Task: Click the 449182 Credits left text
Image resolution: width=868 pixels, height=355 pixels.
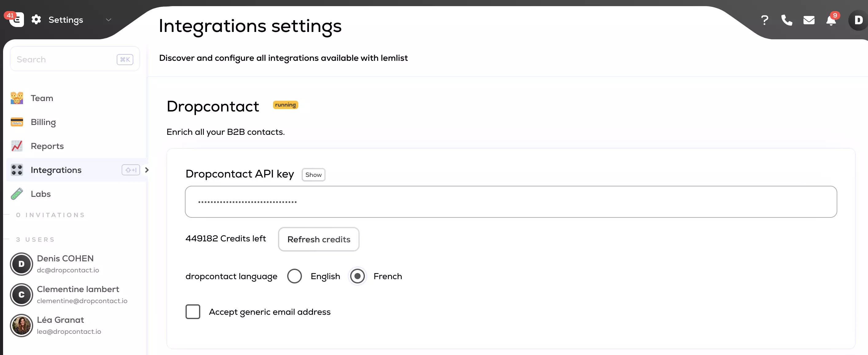Action: pyautogui.click(x=226, y=239)
